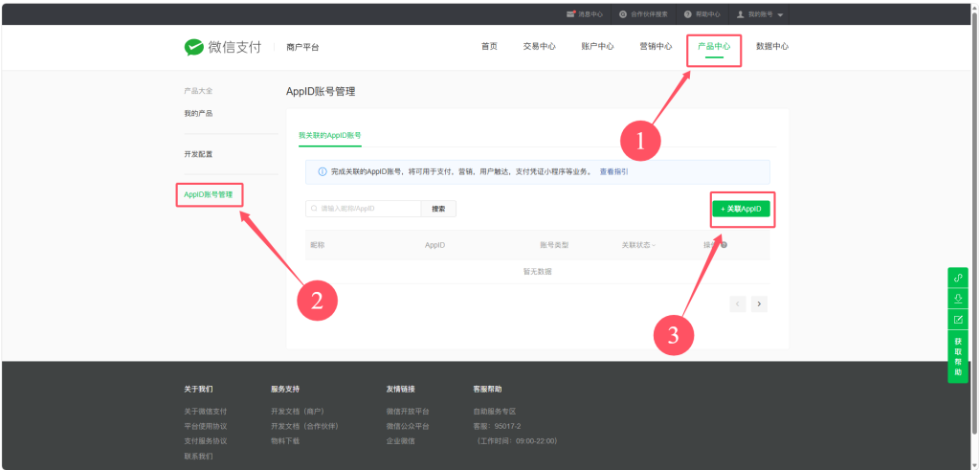Click the 暂无数据 empty table message
980x470 pixels.
pyautogui.click(x=538, y=272)
